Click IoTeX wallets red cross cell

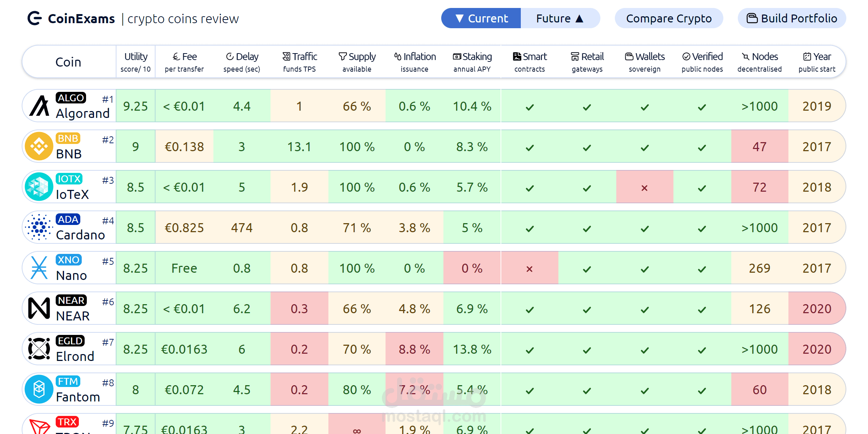click(x=644, y=187)
